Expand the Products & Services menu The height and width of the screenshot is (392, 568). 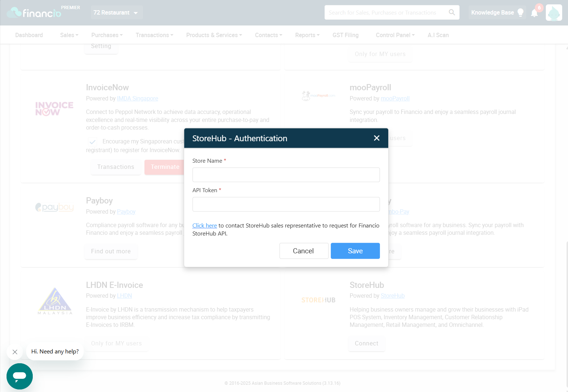[214, 35]
